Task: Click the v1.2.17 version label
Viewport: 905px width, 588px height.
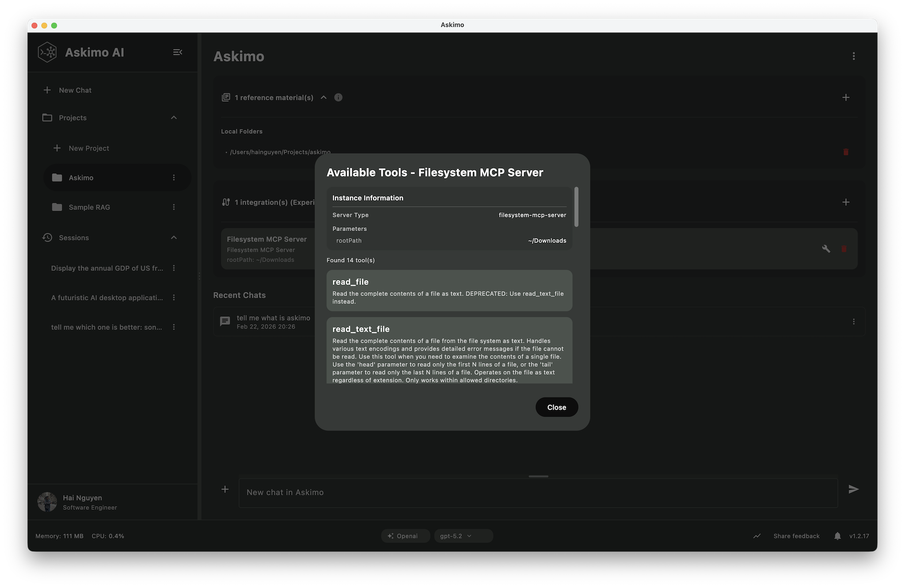Action: pyautogui.click(x=859, y=536)
